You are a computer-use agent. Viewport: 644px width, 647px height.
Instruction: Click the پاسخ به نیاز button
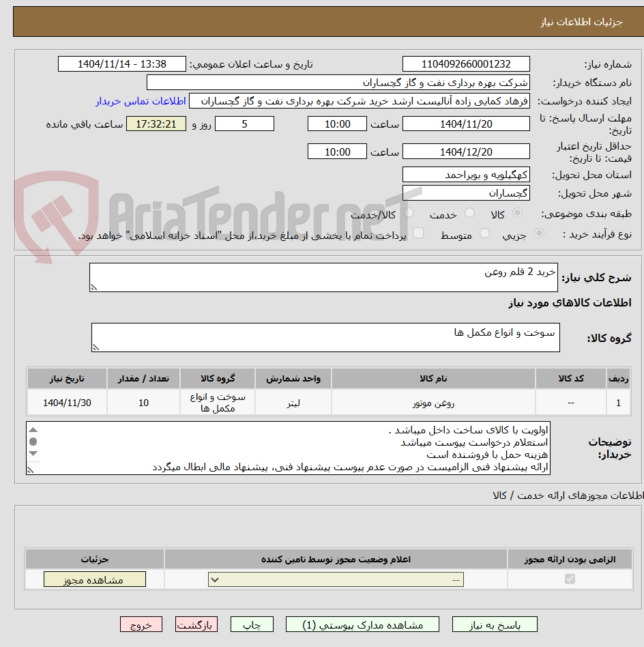pos(495,624)
